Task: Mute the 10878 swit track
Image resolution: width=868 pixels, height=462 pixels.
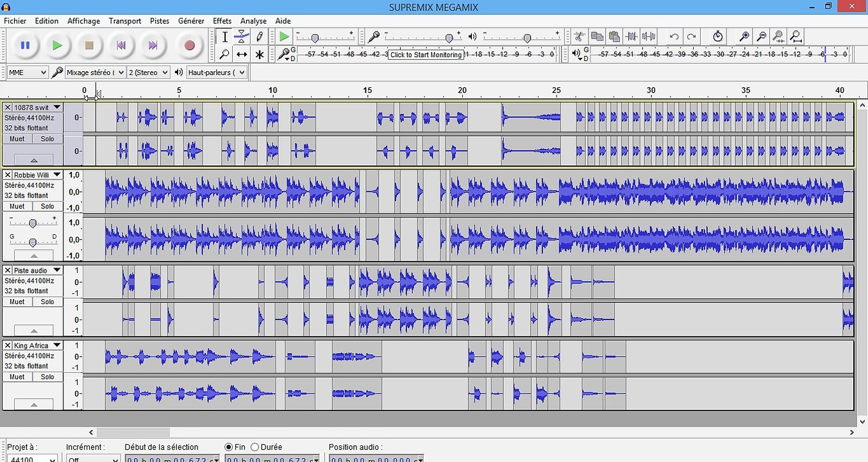Action: 17,139
